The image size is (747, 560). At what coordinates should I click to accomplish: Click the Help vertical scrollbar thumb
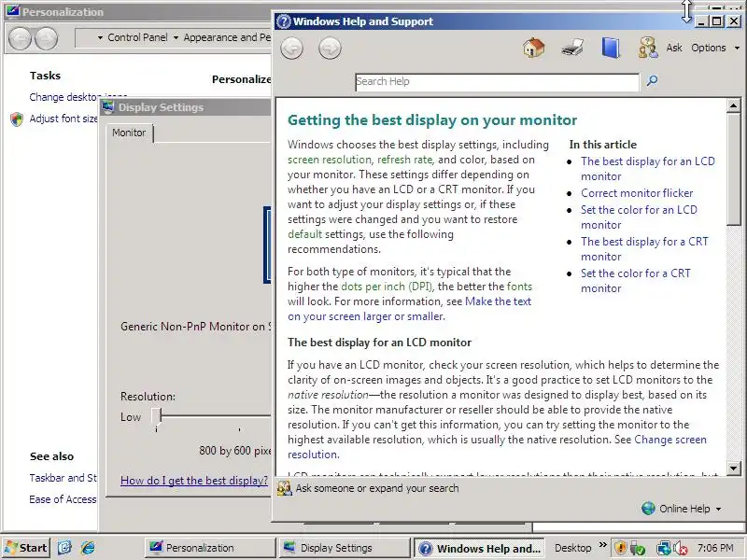click(x=733, y=169)
